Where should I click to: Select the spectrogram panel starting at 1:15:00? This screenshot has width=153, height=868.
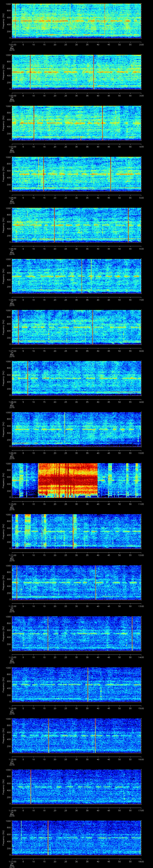77,736
